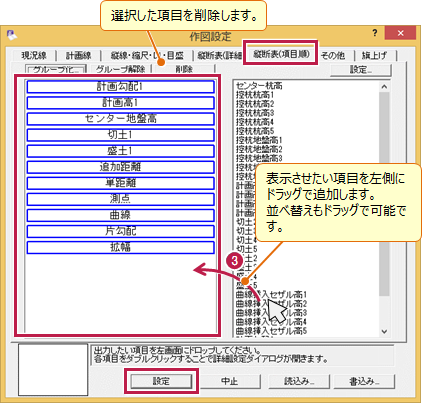This screenshot has height=403, width=422.
Task: Click the bottom 設定 button
Action: tap(161, 381)
